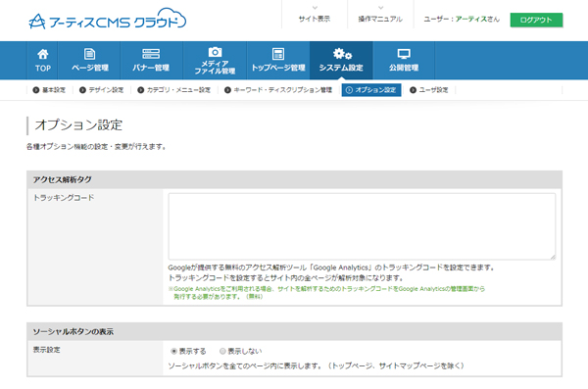Click the 各種オプション機能の設定 description text

point(96,147)
